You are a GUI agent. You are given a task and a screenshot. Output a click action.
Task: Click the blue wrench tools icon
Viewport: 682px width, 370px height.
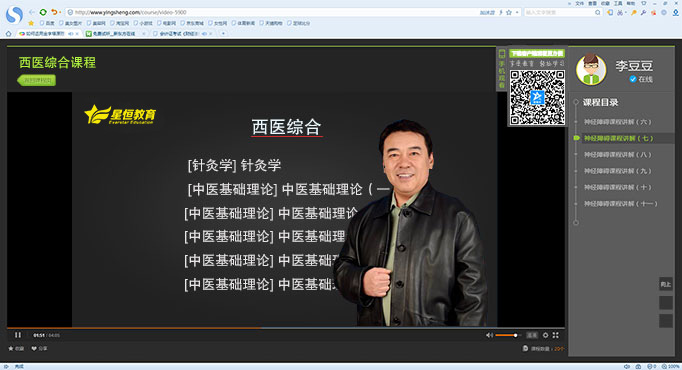tap(643, 13)
